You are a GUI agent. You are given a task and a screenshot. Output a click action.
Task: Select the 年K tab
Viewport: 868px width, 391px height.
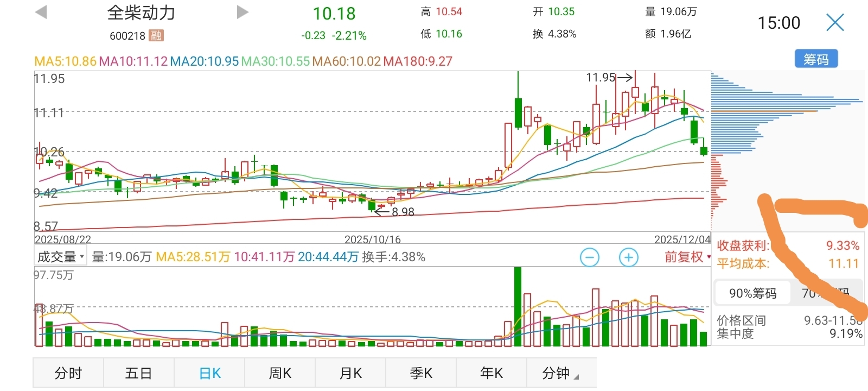492,373
